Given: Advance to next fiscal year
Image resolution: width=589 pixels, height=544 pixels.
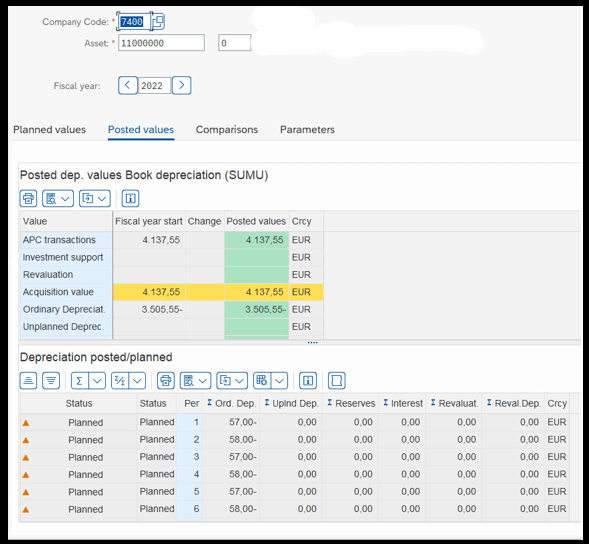Looking at the screenshot, I should click(181, 85).
